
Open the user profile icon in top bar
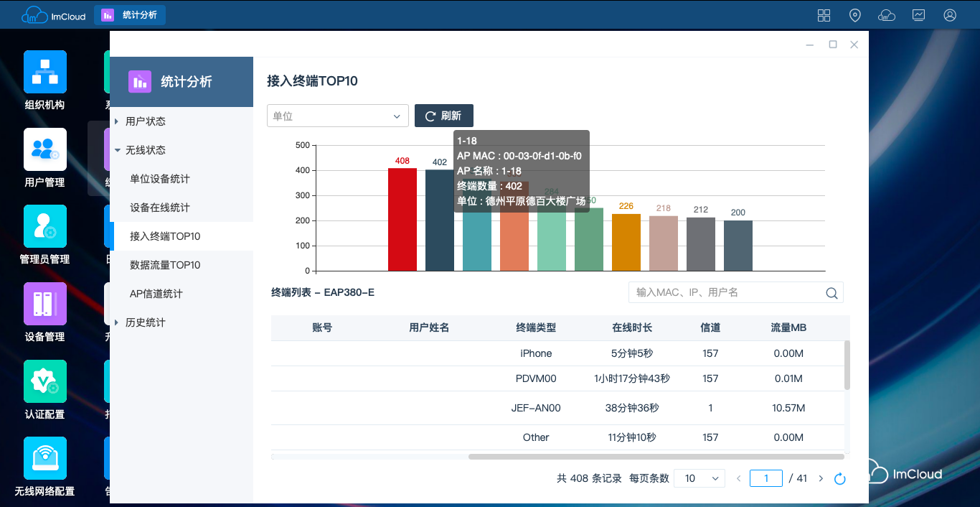point(950,15)
